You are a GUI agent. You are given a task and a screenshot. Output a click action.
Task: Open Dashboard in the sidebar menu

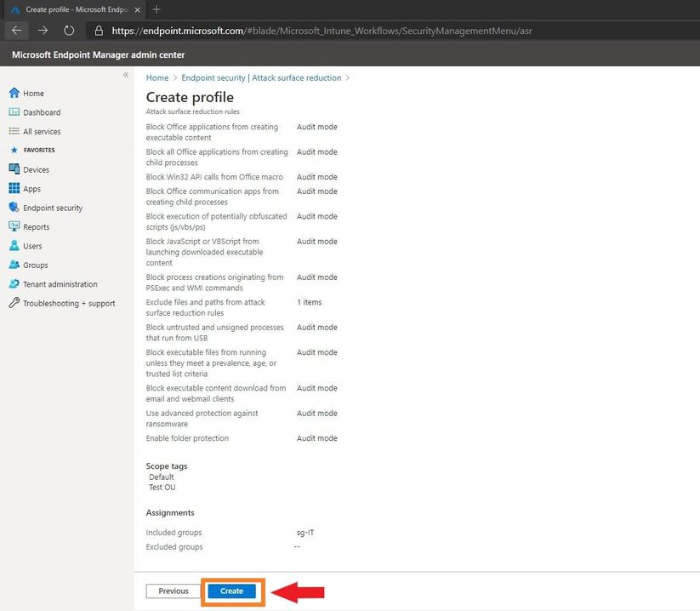point(42,112)
